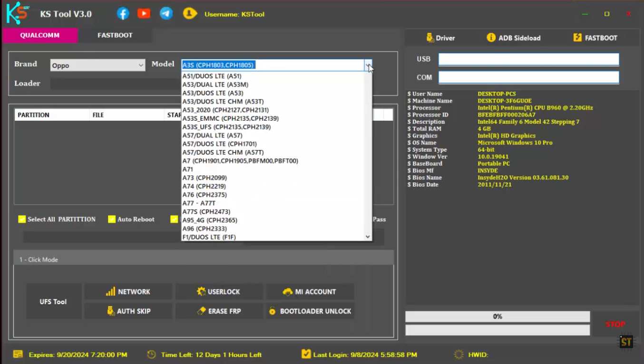Click the "DESKTOP-3F6GUOE" machine name value
This screenshot has height=364, width=644.
(505, 101)
